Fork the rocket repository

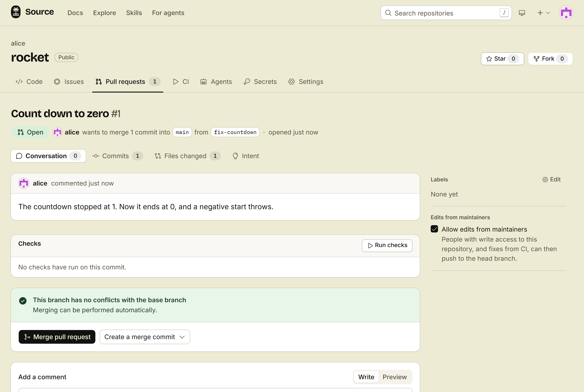[x=550, y=59]
